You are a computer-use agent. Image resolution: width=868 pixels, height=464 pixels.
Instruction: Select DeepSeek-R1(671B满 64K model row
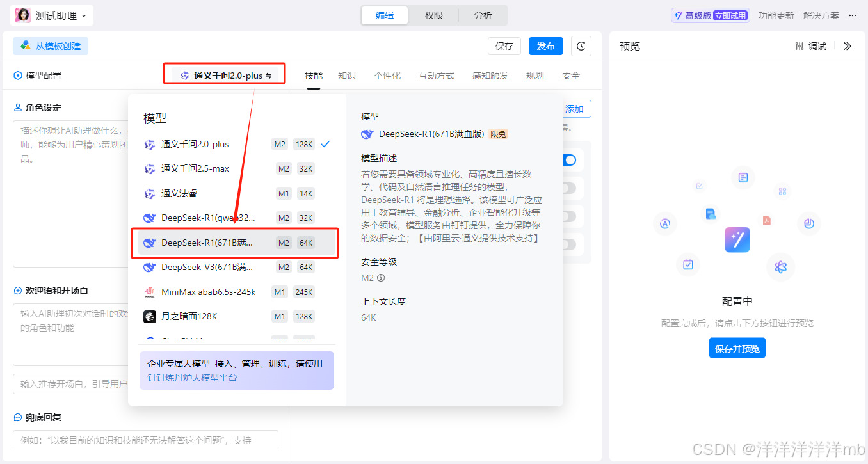coord(236,243)
